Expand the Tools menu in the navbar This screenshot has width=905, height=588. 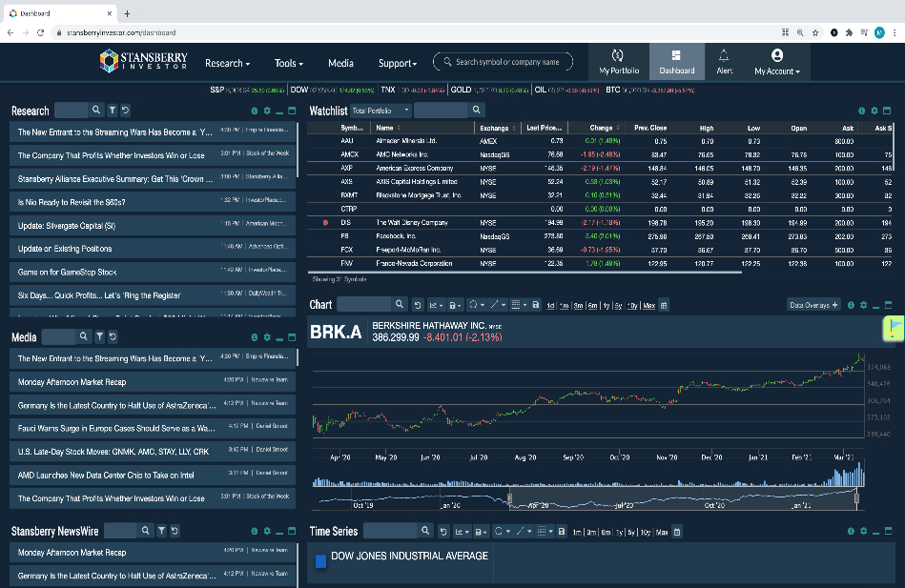[289, 64]
